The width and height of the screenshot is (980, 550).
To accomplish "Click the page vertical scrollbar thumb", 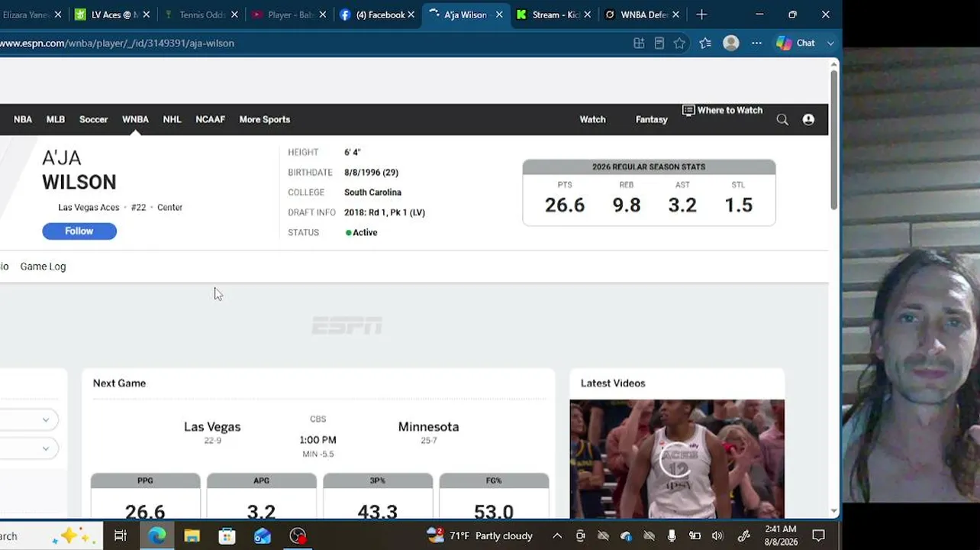I will 833,139.
